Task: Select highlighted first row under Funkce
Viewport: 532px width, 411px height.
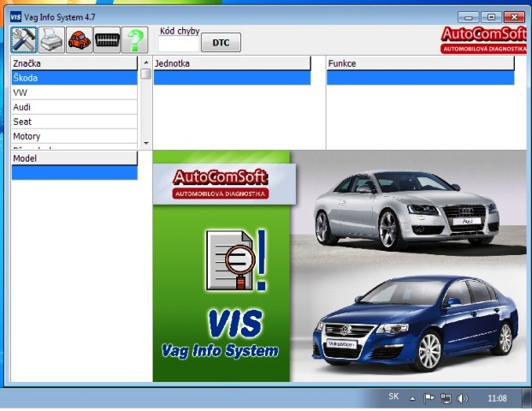Action: coord(420,78)
